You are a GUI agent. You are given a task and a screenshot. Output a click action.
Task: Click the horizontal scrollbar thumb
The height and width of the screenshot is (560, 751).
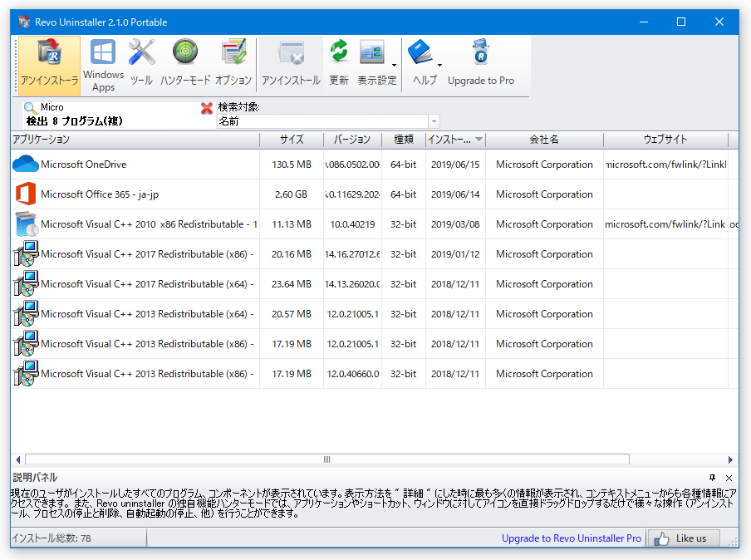point(327,459)
